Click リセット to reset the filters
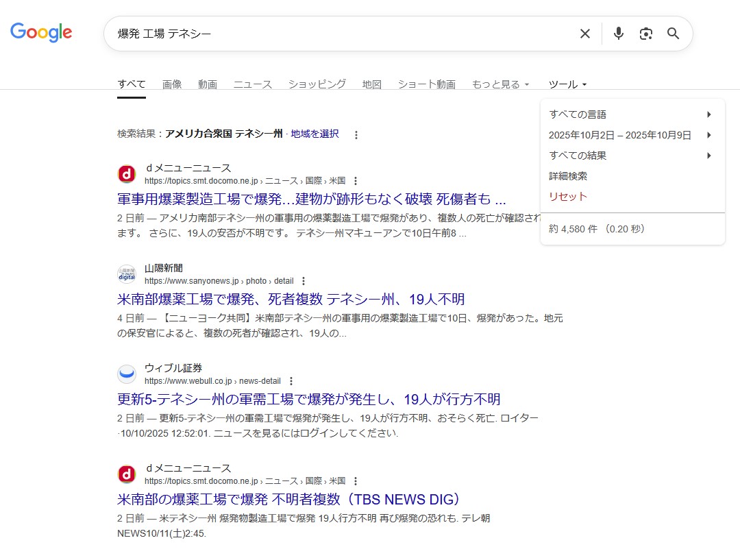The height and width of the screenshot is (560, 740). click(568, 197)
